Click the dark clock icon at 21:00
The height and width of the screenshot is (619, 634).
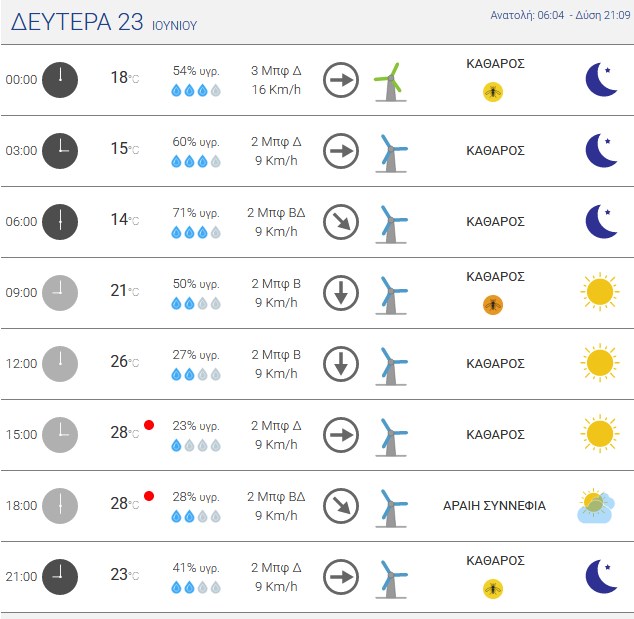[x=60, y=577]
